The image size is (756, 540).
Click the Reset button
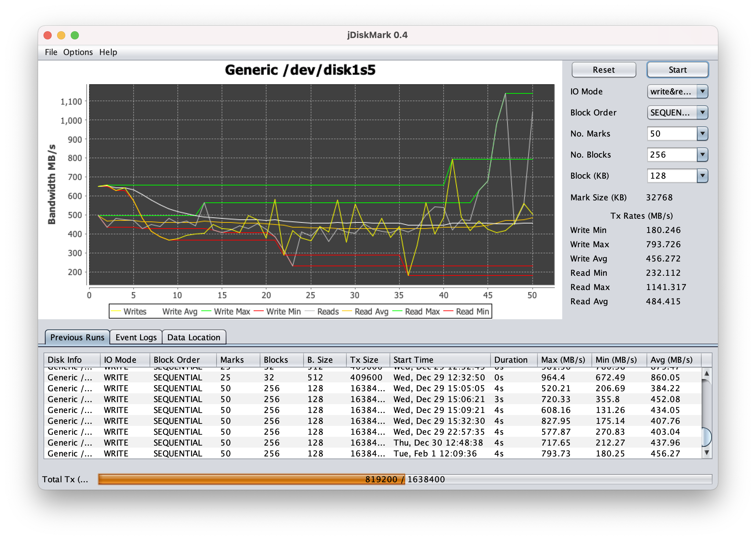603,70
